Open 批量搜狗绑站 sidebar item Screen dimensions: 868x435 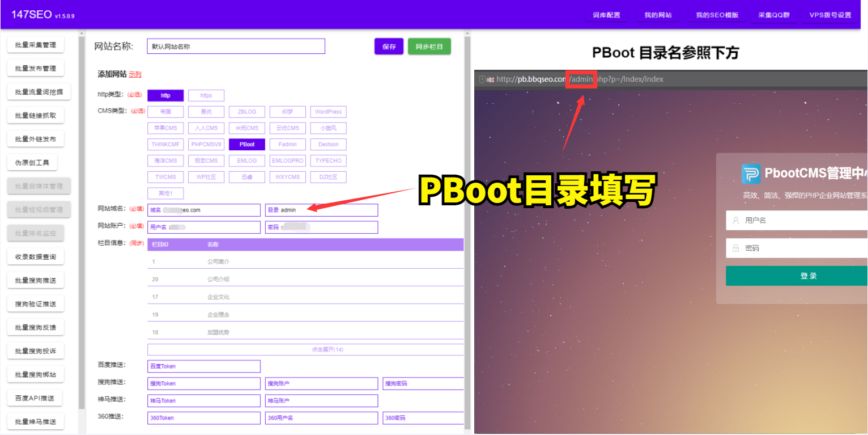click(36, 374)
